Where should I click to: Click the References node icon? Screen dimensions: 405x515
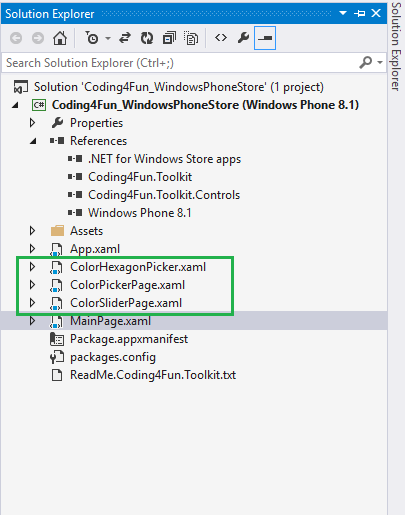pos(57,141)
